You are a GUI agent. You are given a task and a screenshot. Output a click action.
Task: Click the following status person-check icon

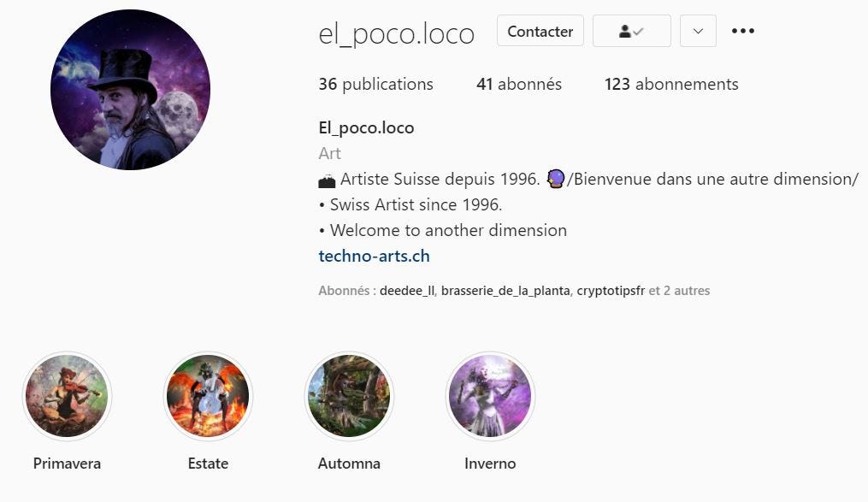point(632,31)
